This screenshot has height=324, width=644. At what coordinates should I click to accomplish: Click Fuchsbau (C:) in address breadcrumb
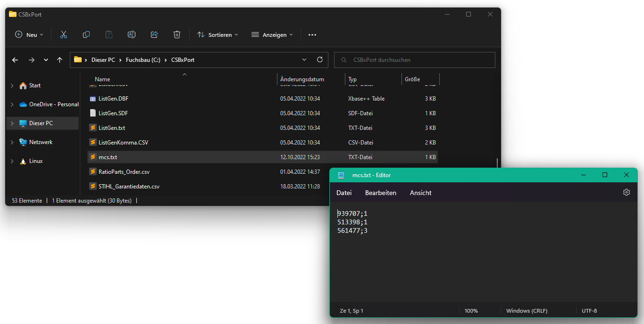coord(143,60)
